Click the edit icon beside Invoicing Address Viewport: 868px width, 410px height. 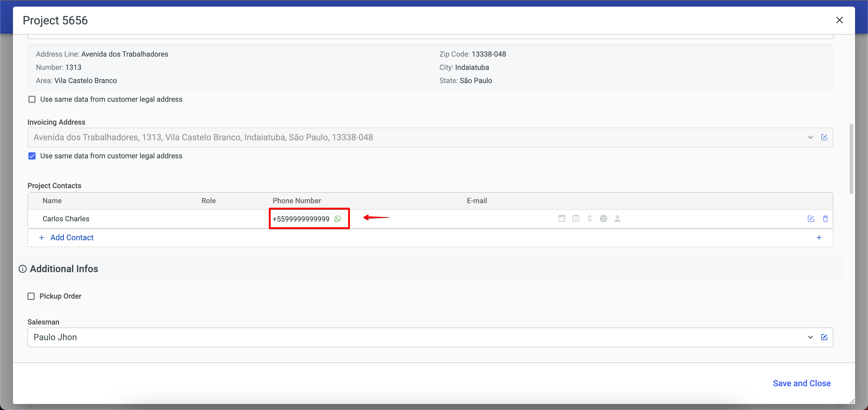(x=824, y=137)
